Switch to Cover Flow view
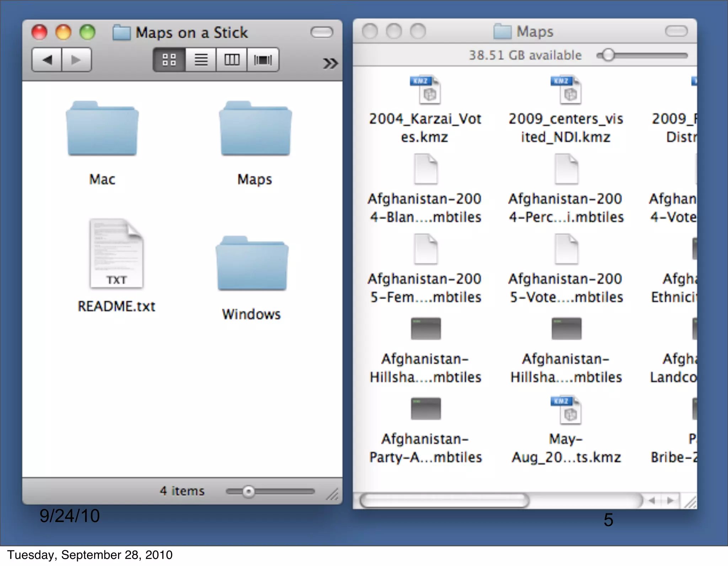This screenshot has height=566, width=728. (x=263, y=60)
